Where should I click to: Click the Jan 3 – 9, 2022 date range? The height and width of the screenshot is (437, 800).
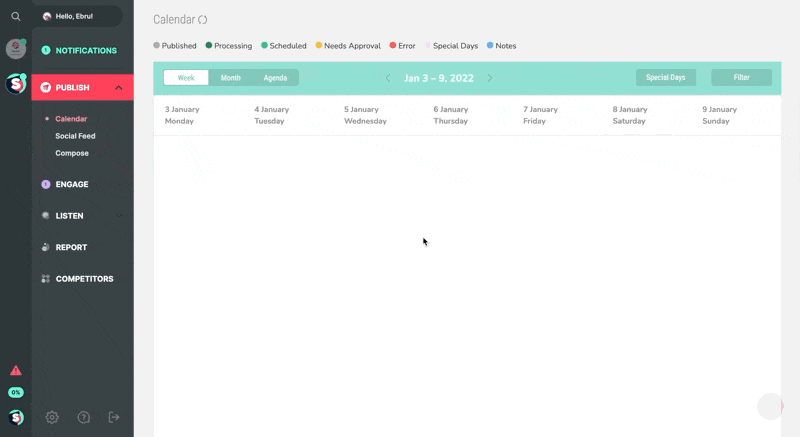(x=439, y=78)
